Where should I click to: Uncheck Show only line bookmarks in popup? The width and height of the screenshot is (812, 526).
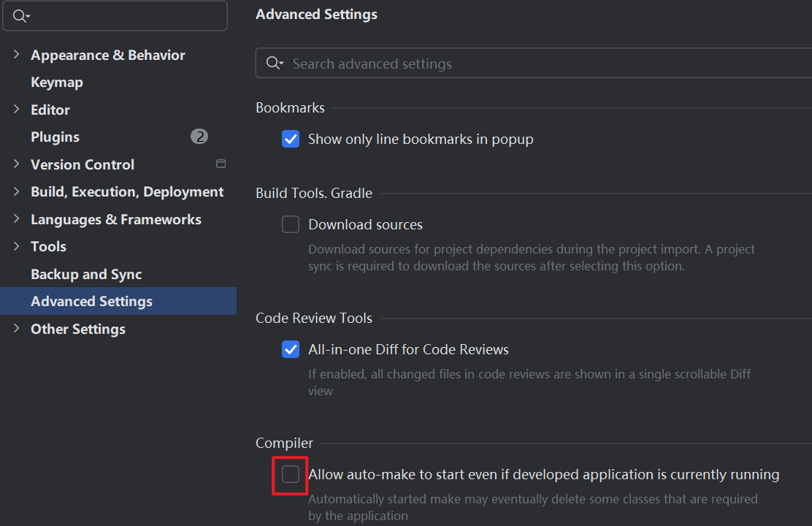pyautogui.click(x=291, y=139)
